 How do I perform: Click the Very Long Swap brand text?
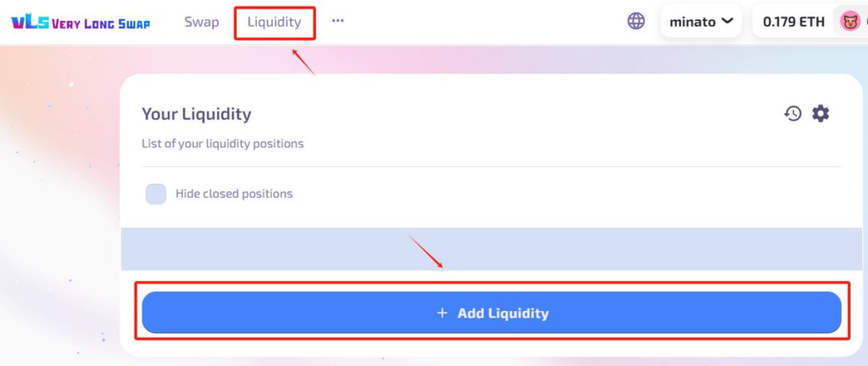101,24
